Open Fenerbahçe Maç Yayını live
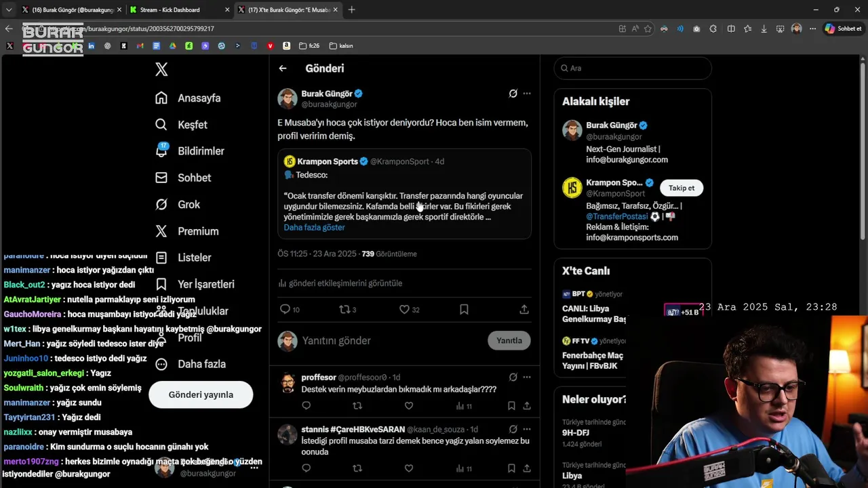 point(593,361)
